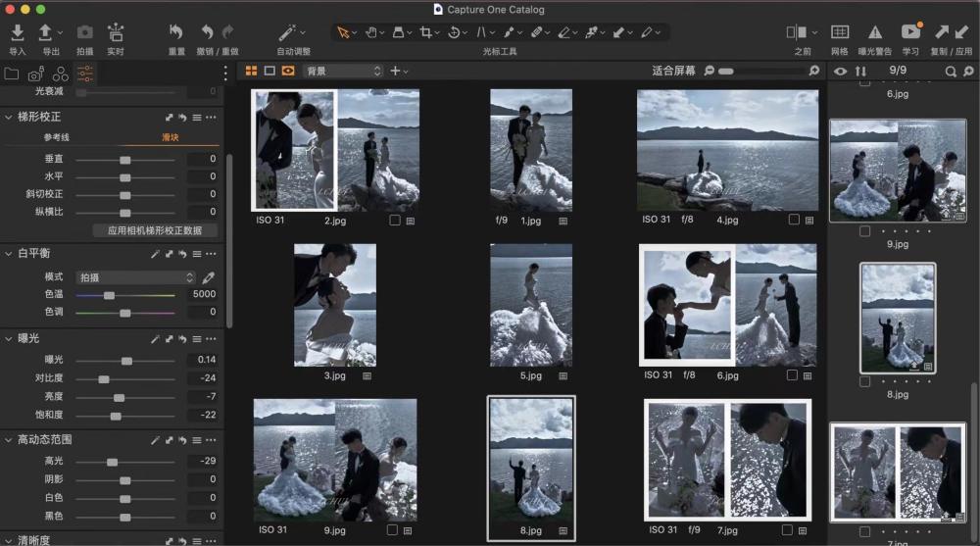This screenshot has height=546, width=980.
Task: Toggle the Grid (网格) overlay icon
Action: (840, 32)
